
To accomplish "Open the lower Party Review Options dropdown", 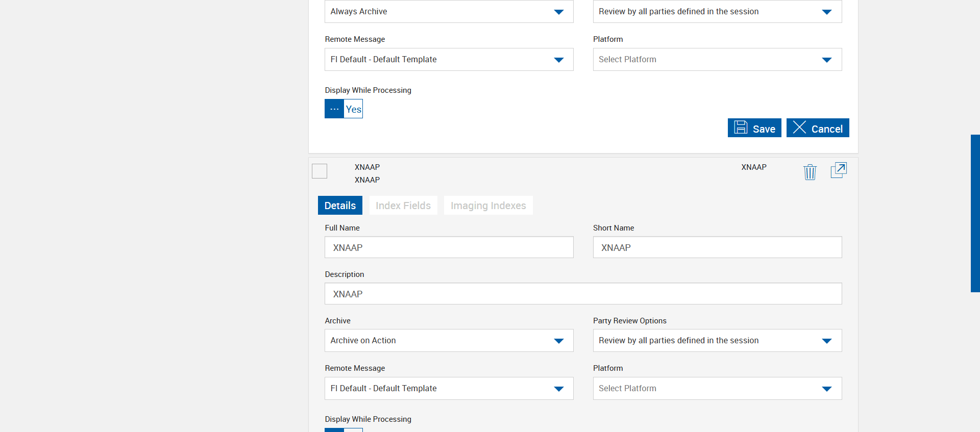I will [x=717, y=341].
